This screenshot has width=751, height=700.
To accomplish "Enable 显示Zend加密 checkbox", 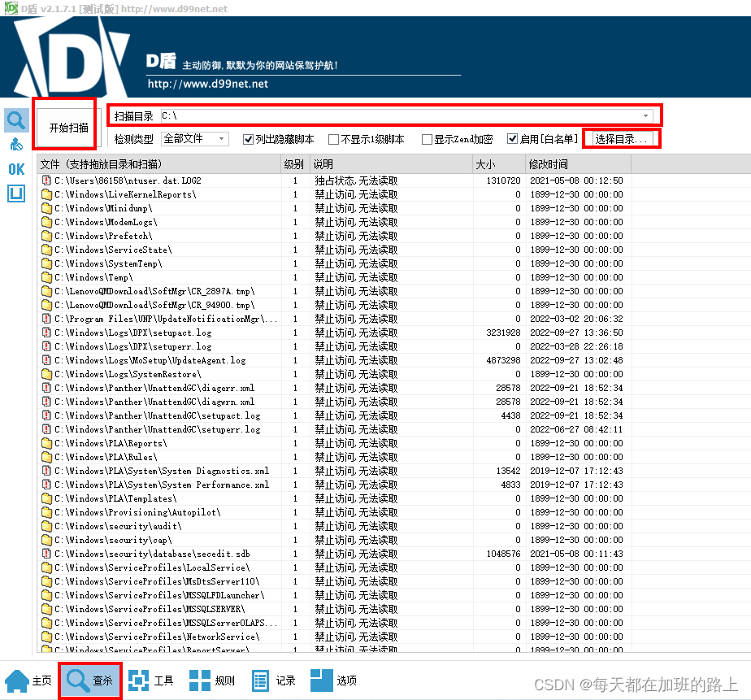I will 427,139.
